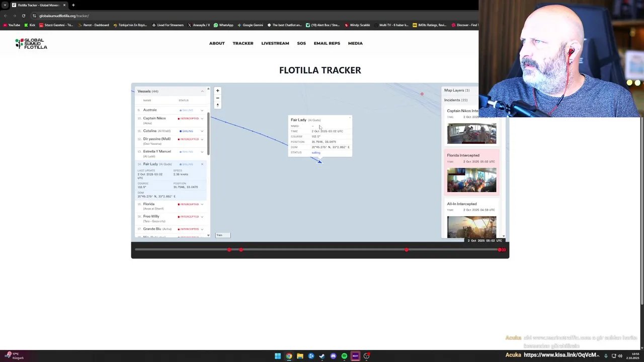Image resolution: width=644 pixels, height=362 pixels.
Task: Open Steam from the taskbar
Action: pos(322,356)
